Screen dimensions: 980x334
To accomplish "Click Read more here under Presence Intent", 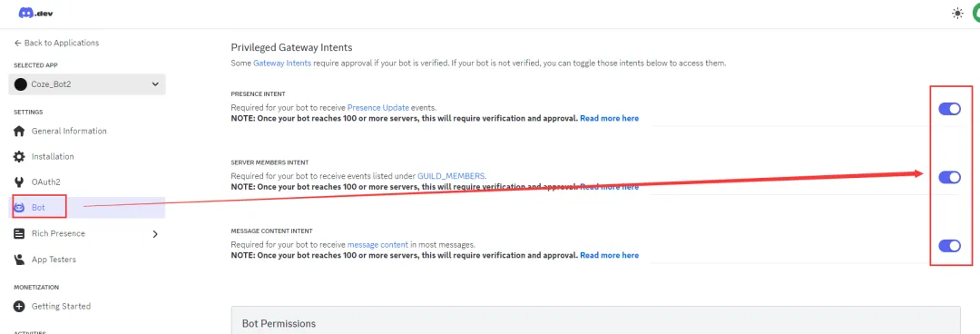I will click(610, 118).
